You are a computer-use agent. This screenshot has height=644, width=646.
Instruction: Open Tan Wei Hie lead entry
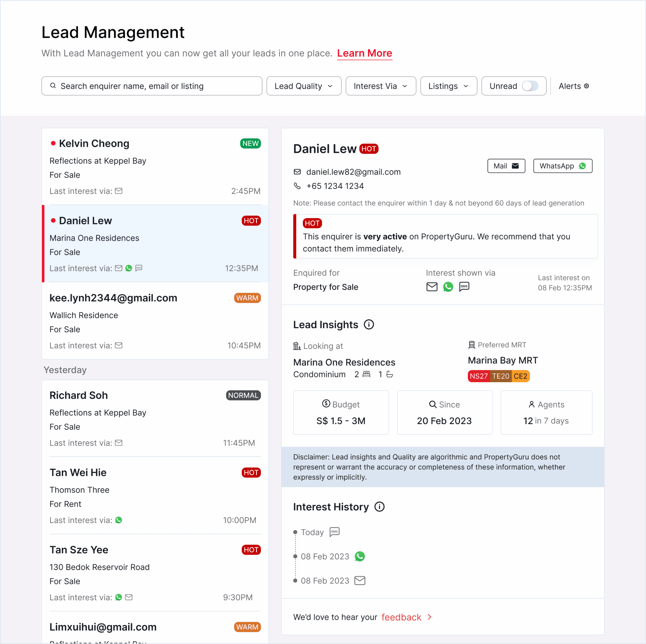(x=155, y=495)
